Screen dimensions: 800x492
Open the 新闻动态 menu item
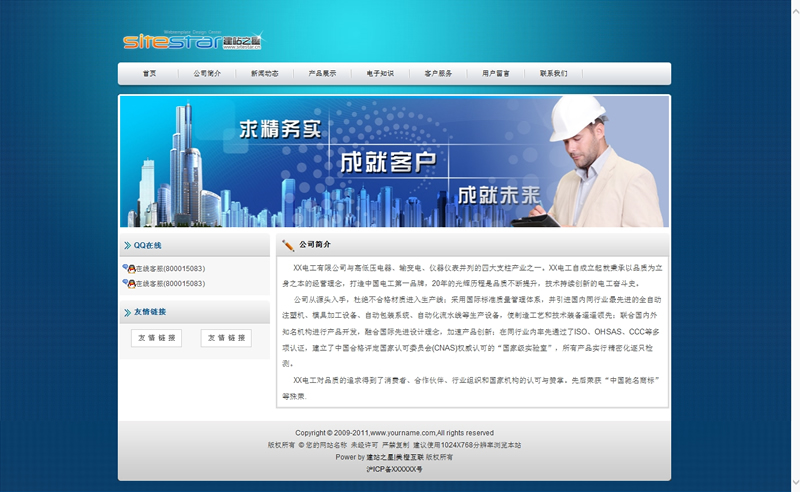coord(264,74)
